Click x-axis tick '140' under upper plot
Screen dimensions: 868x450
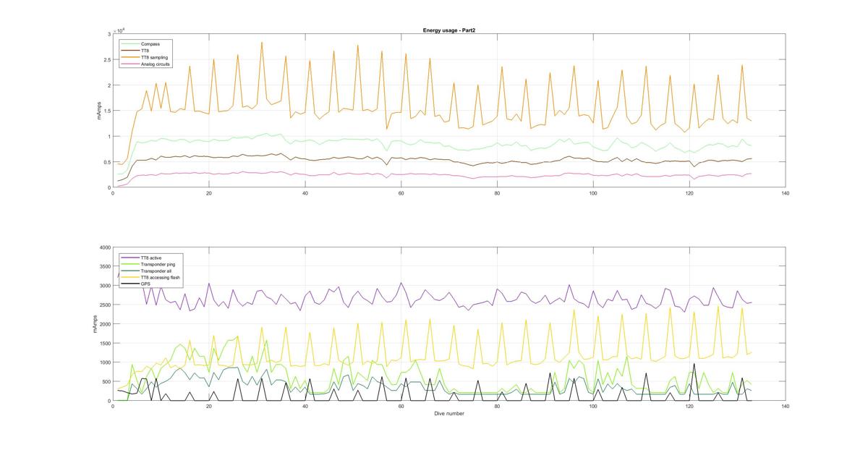[785, 193]
